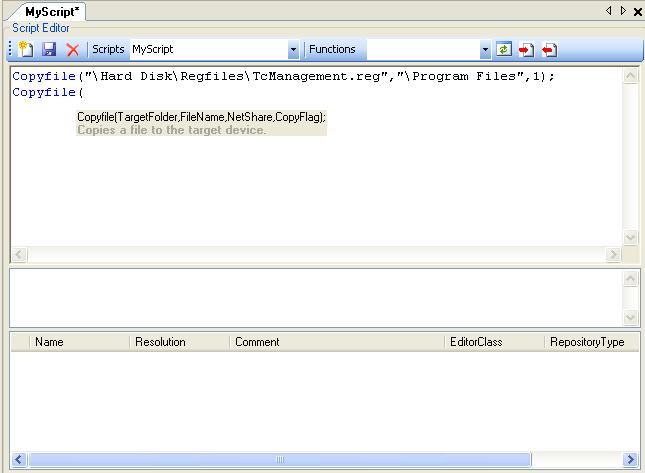This screenshot has height=473, width=645.
Task: Click the tab scroll right arrow
Action: 623,11
